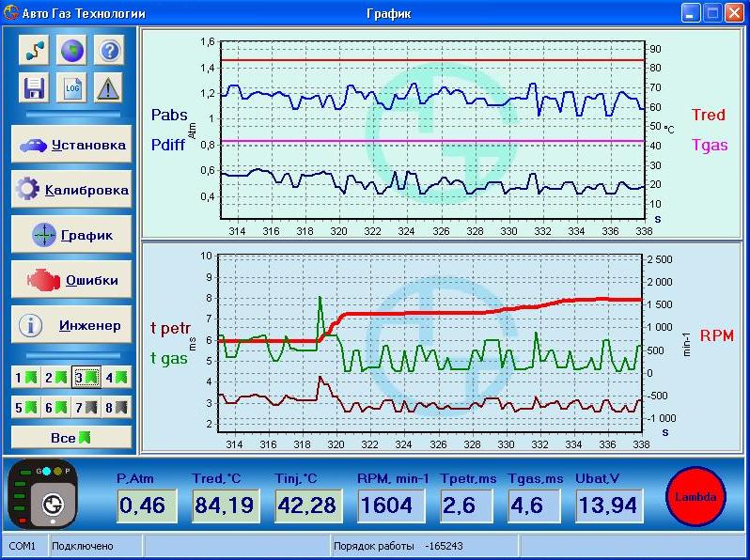Viewport: 750px width, 560px height.
Task: Open the Ошибки errors section
Action: tap(71, 280)
